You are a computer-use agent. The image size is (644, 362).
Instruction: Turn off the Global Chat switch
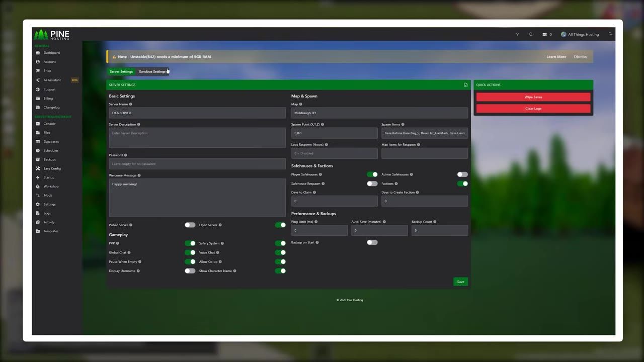(x=190, y=252)
